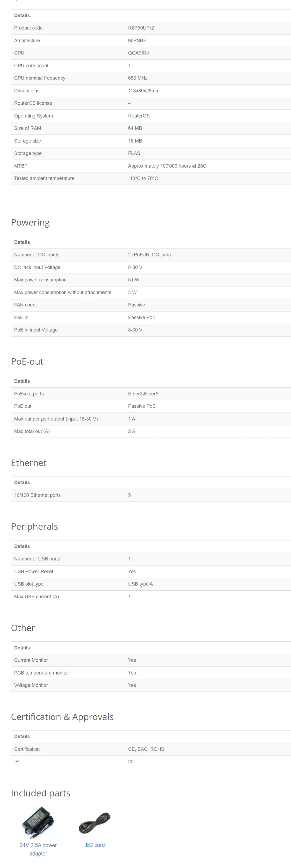Image resolution: width=291 pixels, height=868 pixels.
Task: Click the Powering section heading
Action: coord(30,222)
